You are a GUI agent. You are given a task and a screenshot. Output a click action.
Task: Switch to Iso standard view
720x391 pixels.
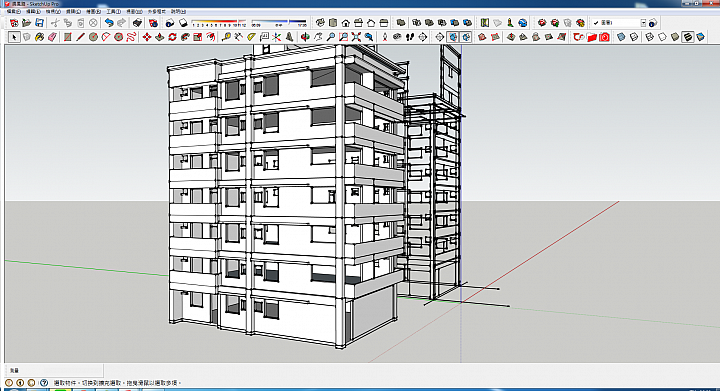(320, 22)
